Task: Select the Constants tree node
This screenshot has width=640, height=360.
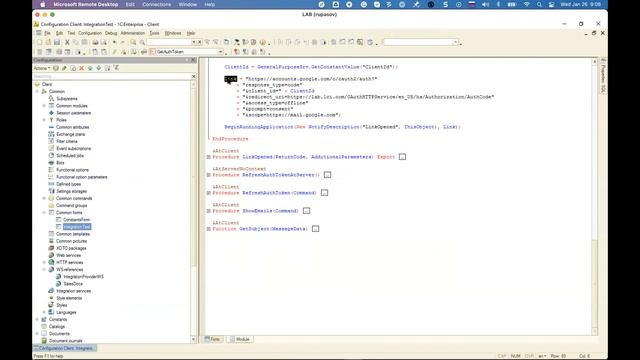Action: point(58,319)
